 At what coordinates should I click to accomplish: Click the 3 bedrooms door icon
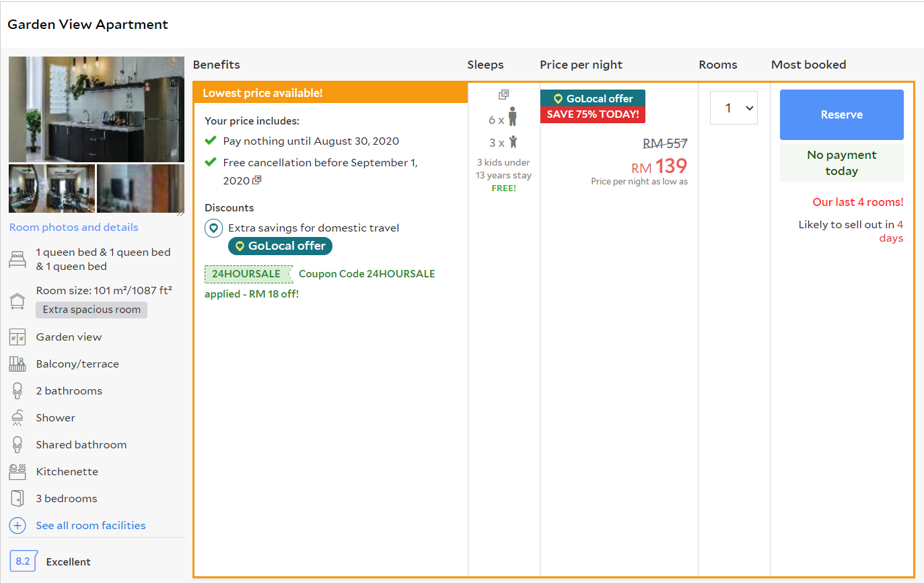[x=17, y=499]
